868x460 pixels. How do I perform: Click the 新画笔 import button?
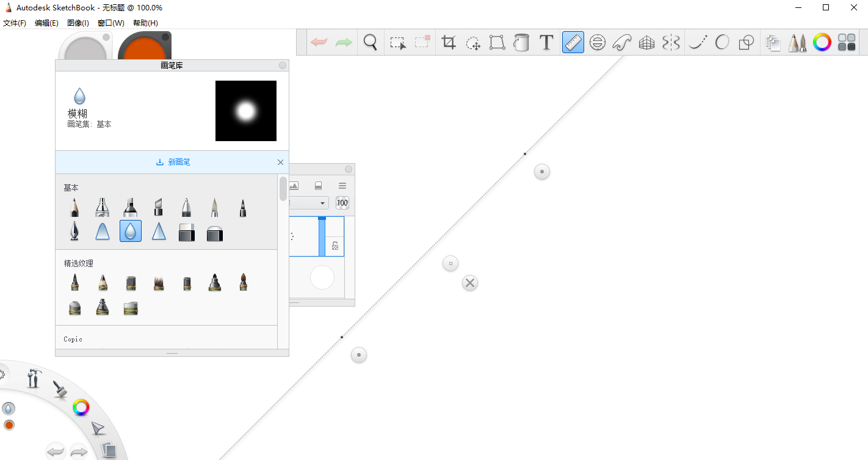[173, 162]
